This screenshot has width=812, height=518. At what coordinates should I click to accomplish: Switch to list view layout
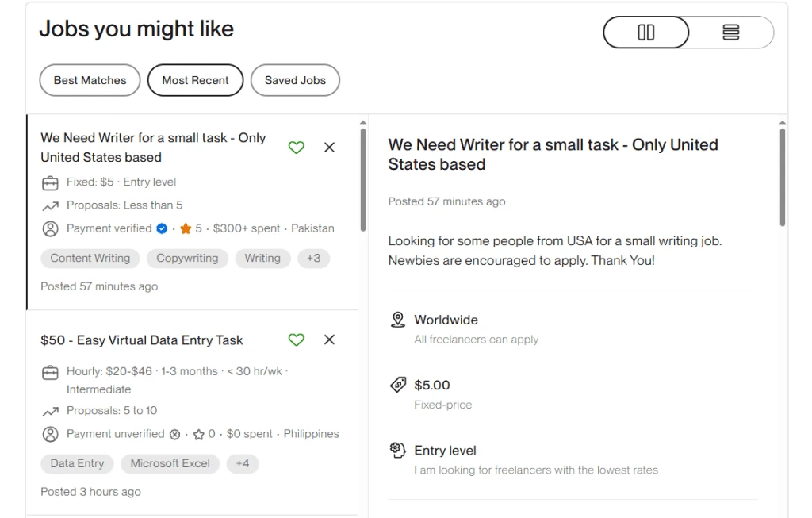pos(731,33)
